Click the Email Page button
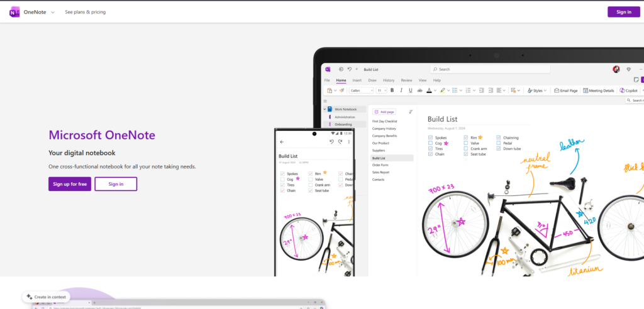Viewport: 644px width, 309px height. coord(565,90)
